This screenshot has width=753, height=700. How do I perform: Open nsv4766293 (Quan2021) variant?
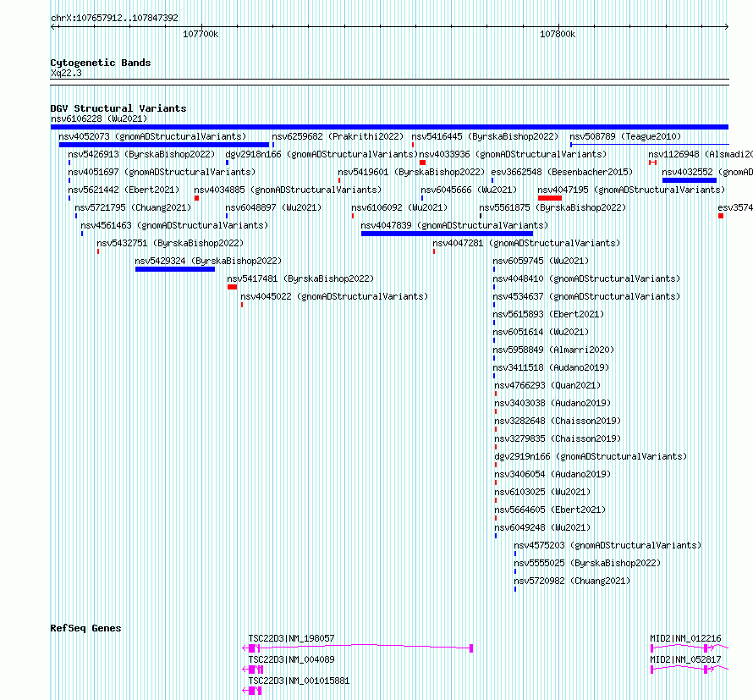[x=547, y=385]
